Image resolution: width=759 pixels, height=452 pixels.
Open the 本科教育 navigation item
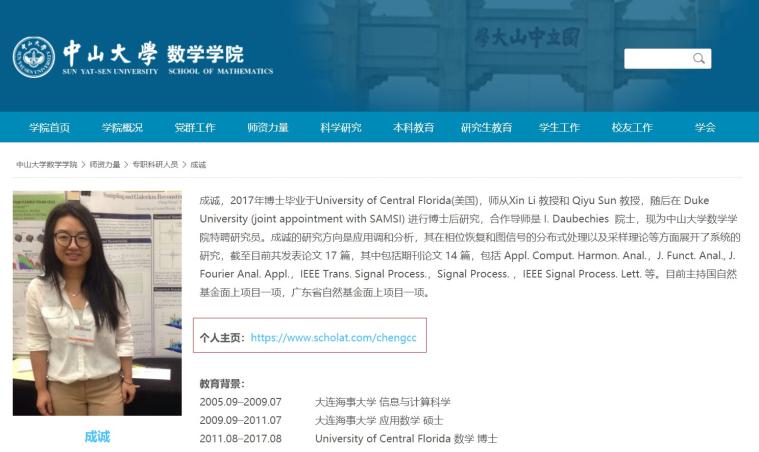point(413,128)
